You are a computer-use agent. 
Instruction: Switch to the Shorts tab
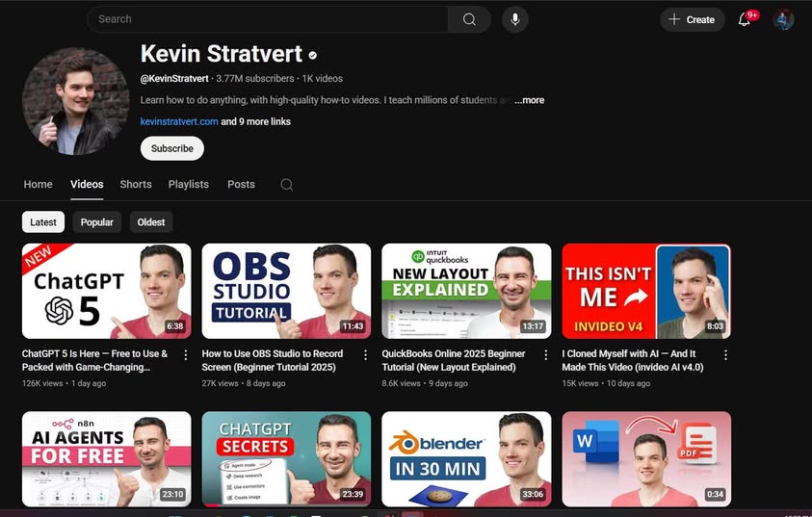[x=136, y=185]
